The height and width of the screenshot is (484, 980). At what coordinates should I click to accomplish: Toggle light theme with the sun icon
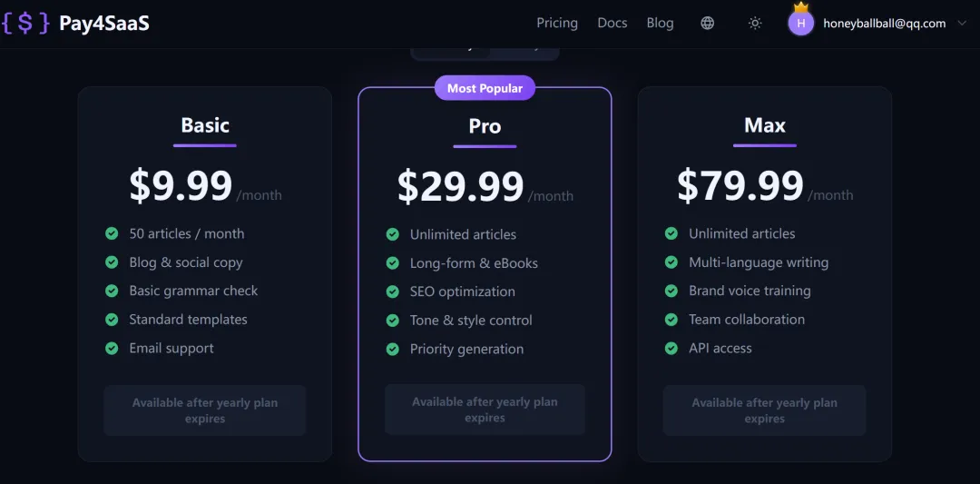tap(755, 24)
